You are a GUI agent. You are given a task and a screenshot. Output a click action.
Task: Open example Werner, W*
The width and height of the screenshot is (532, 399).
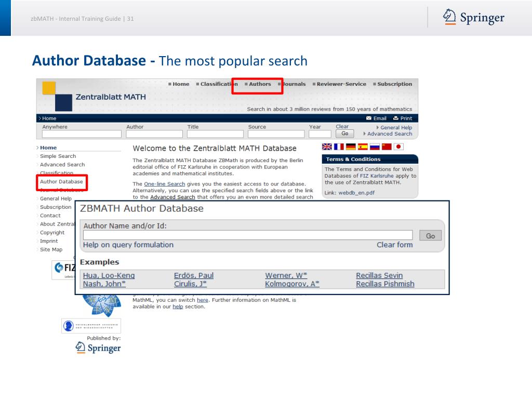tap(286, 275)
